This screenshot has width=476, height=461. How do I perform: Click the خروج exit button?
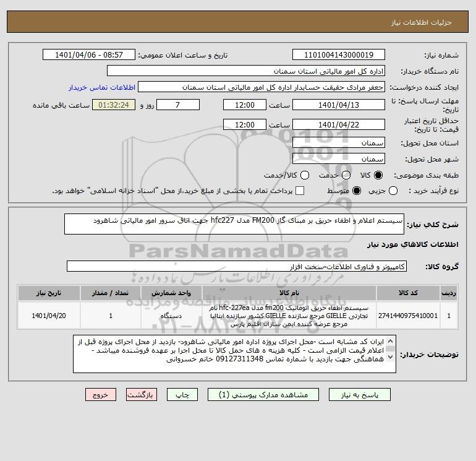[x=101, y=395]
